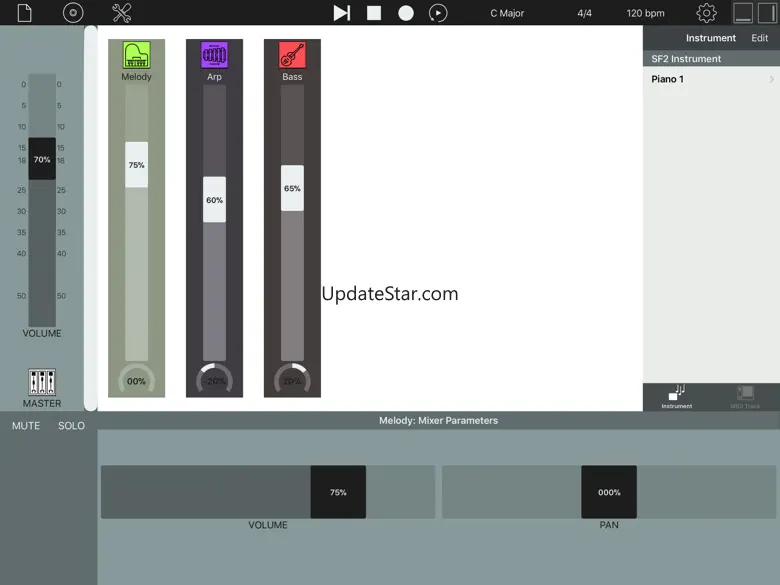Select the Instrument bottom tab icon
This screenshot has height=585, width=780.
tap(677, 397)
